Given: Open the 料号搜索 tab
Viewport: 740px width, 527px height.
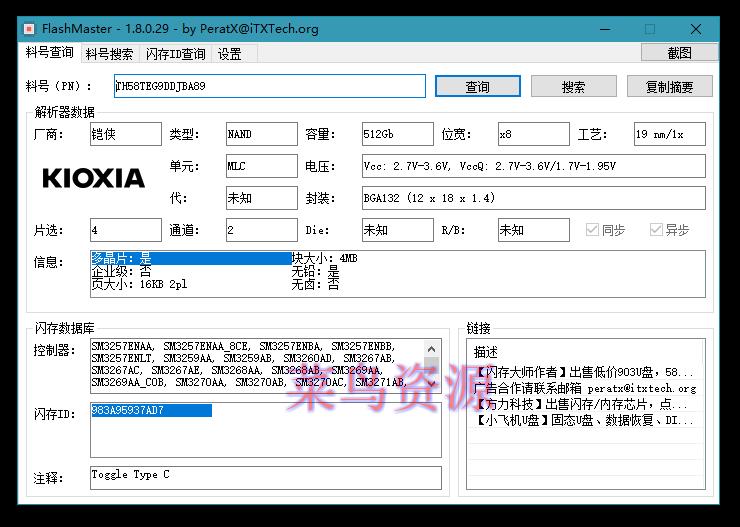Looking at the screenshot, I should tap(109, 54).
